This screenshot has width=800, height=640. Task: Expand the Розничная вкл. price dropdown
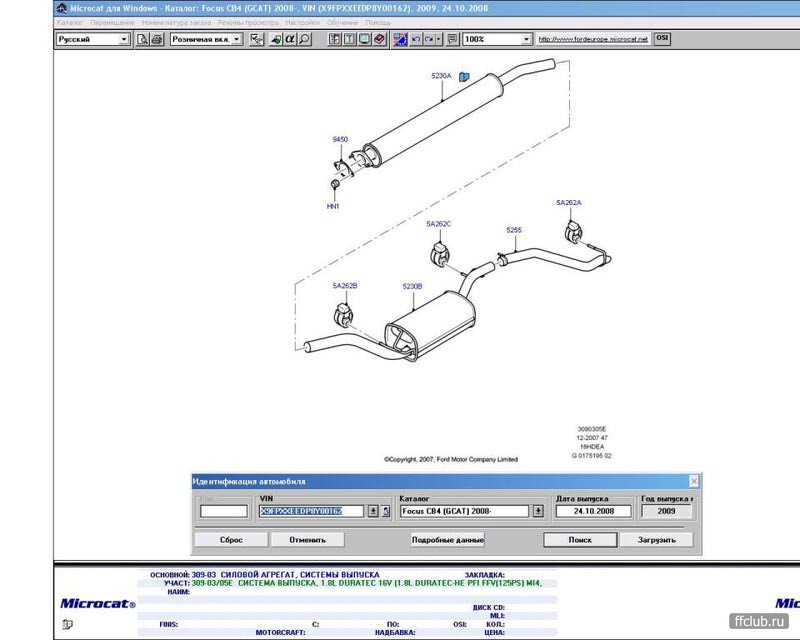(236, 40)
